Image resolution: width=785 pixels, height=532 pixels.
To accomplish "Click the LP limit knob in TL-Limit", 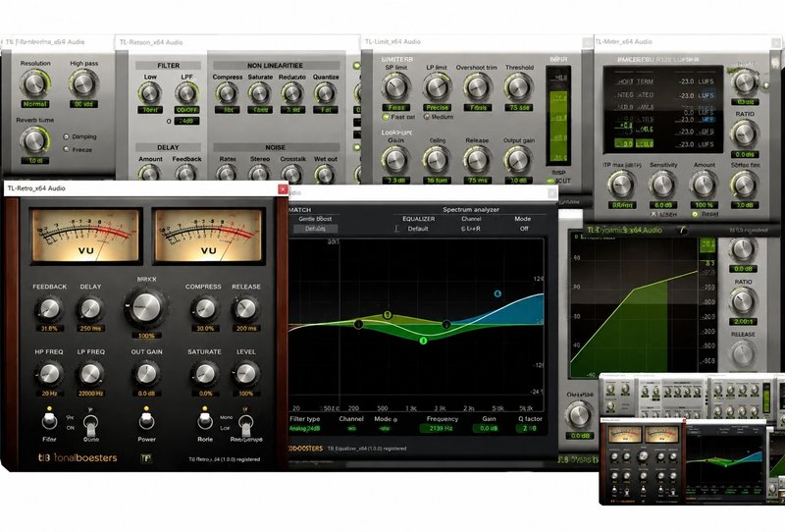I will [437, 87].
